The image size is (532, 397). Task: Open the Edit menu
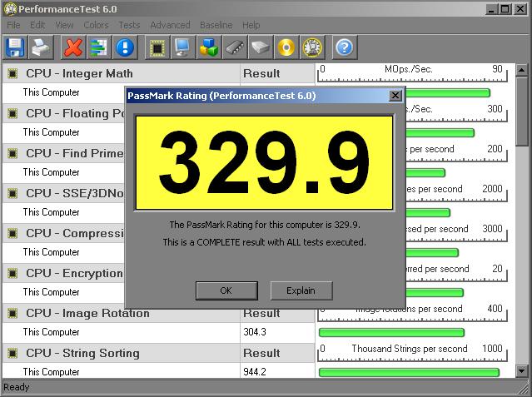pos(37,25)
